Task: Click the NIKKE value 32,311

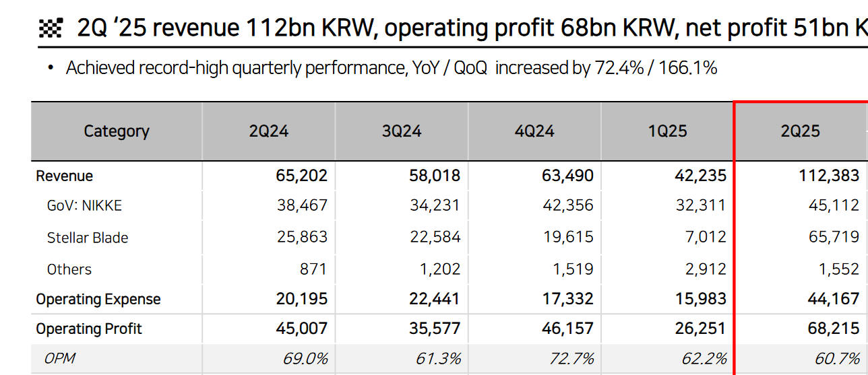Action: 702,206
